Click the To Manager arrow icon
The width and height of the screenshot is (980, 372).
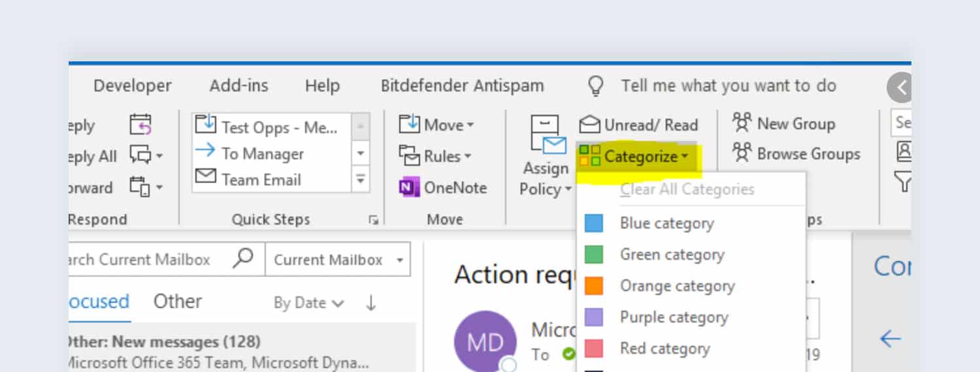(205, 151)
